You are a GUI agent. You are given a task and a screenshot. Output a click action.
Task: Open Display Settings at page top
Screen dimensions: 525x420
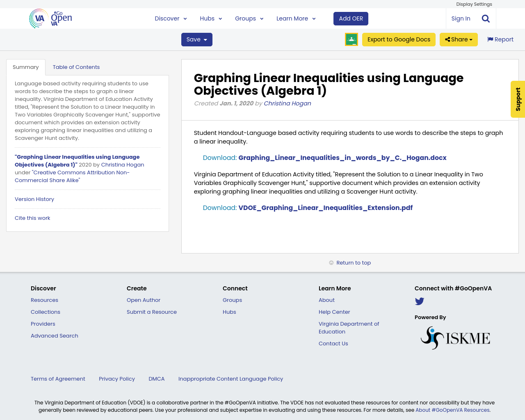[x=474, y=4]
